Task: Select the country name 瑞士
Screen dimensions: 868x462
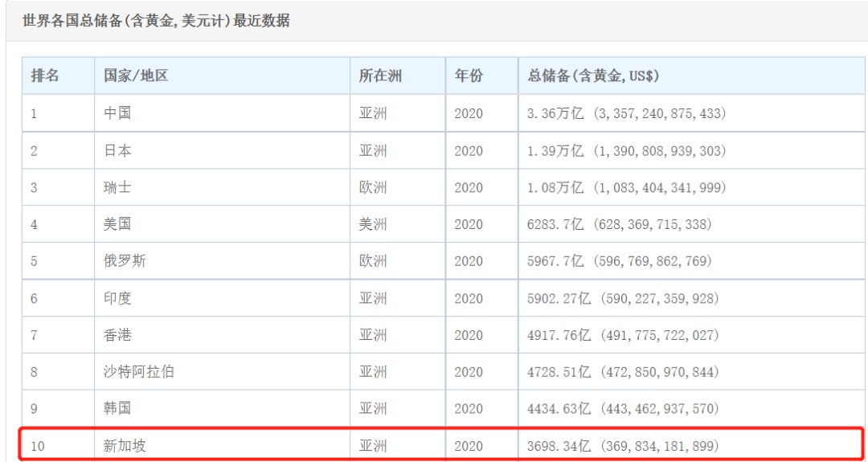Action: pyautogui.click(x=117, y=187)
